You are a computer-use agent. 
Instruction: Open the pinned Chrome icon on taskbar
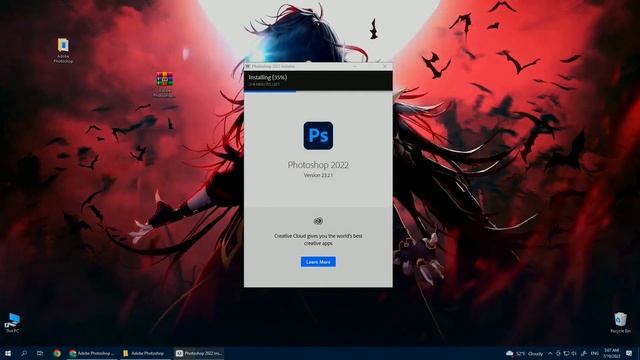(x=57, y=353)
